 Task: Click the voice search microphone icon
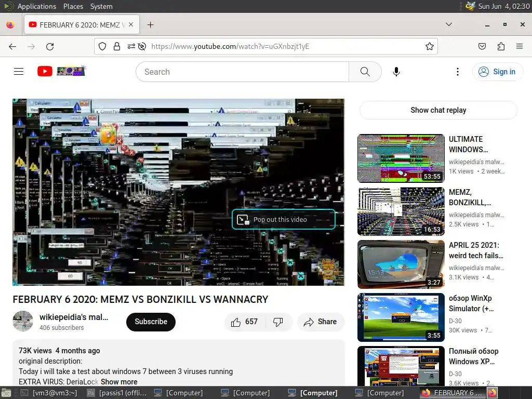click(396, 72)
